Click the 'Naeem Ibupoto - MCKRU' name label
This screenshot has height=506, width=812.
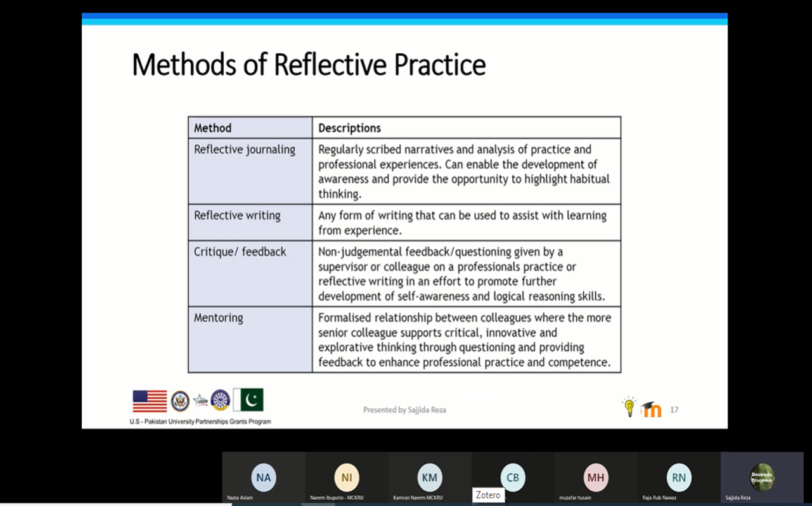coord(337,498)
